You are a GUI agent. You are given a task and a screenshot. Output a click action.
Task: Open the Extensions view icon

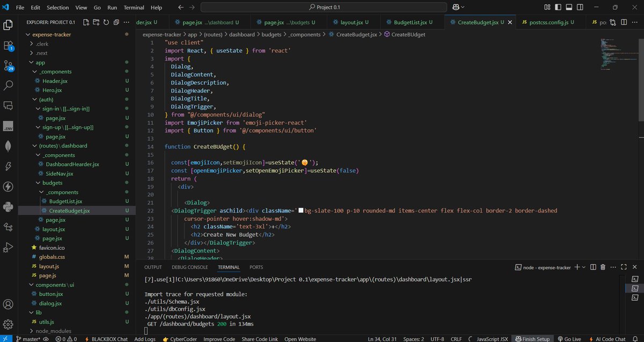8,45
